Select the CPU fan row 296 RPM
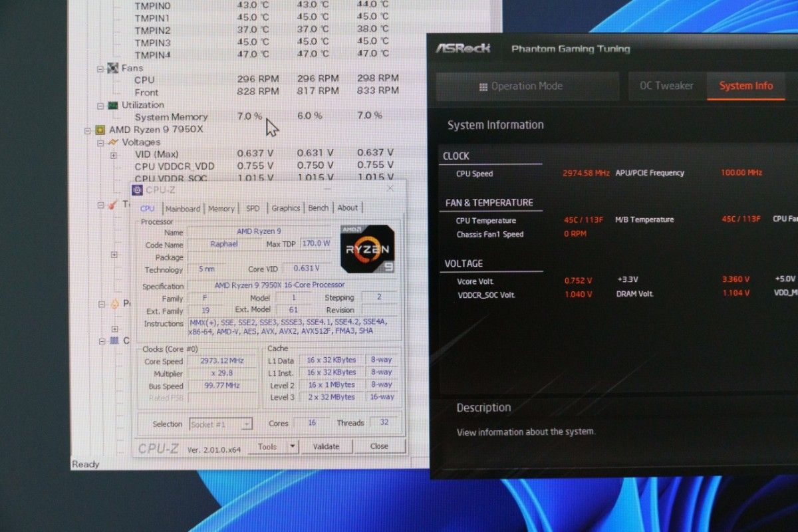 tap(266, 79)
